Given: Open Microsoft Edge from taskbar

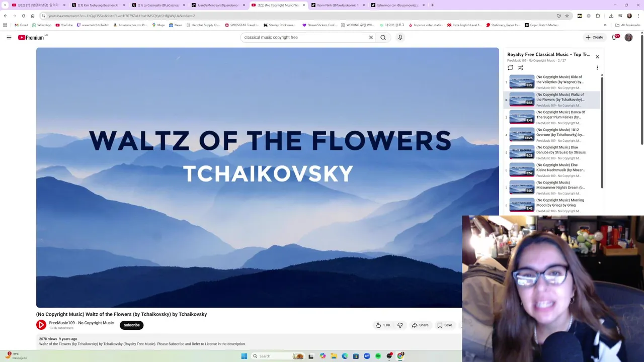Looking at the screenshot, I should tap(345, 356).
